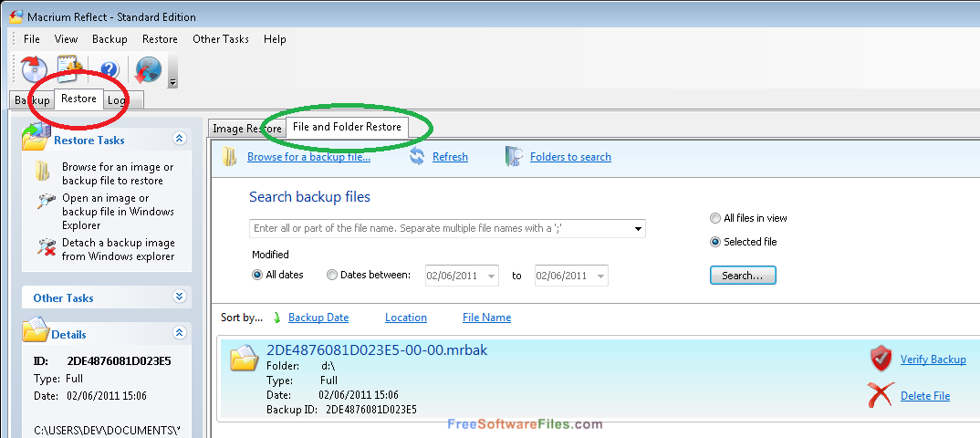Click the Verify Backup link
980x438 pixels.
933,360
